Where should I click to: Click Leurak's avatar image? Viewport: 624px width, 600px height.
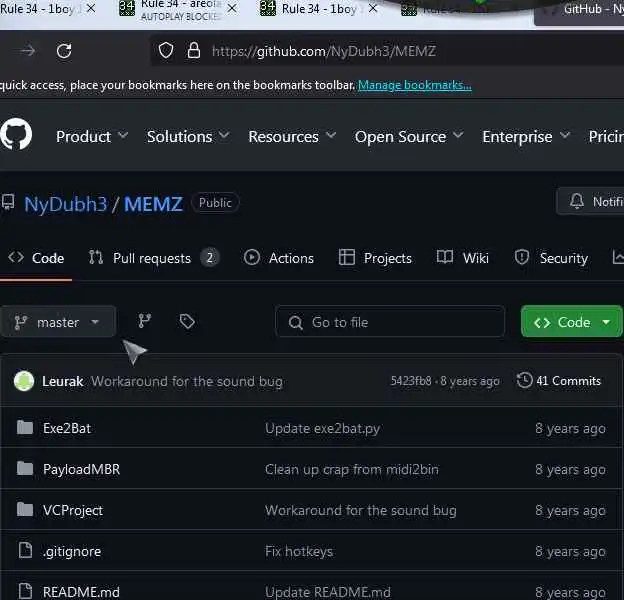[x=24, y=381]
